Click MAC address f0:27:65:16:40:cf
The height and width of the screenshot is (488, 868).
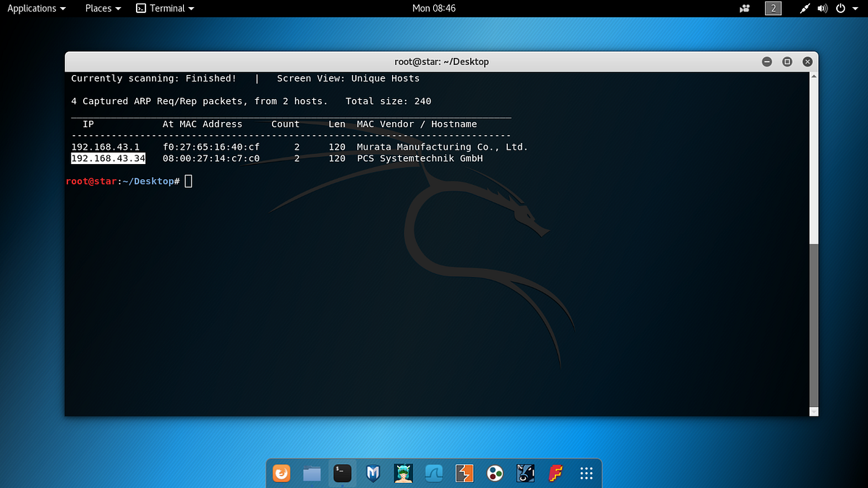[210, 147]
